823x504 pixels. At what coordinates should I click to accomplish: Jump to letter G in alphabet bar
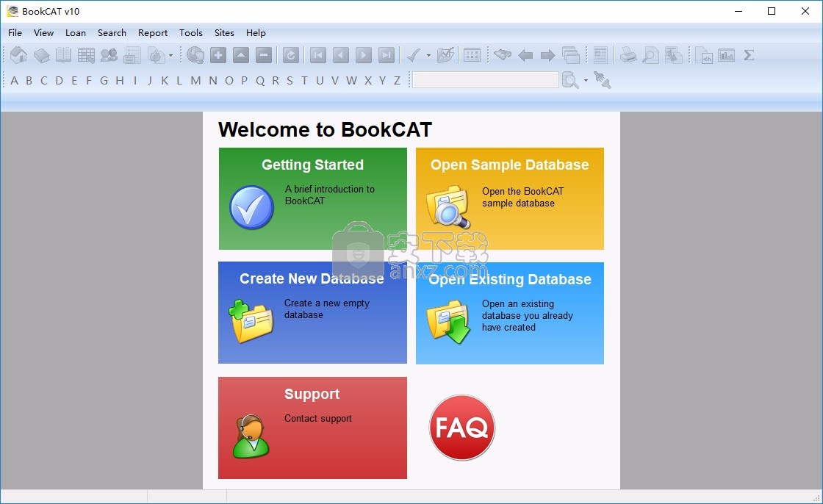click(x=104, y=80)
